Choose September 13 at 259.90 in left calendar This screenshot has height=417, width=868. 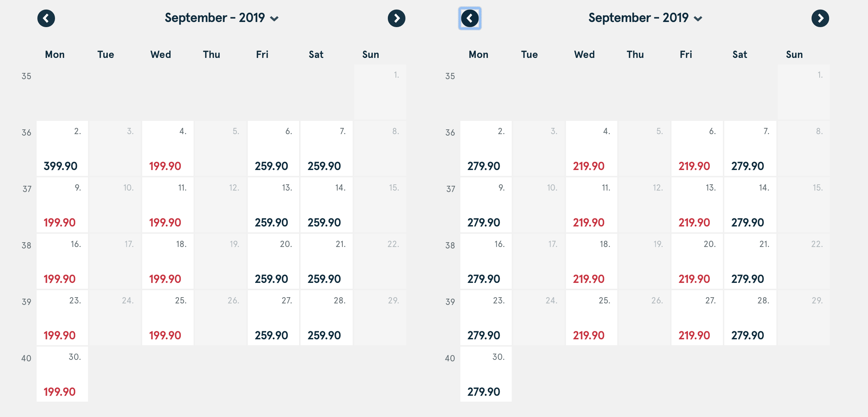[273, 205]
